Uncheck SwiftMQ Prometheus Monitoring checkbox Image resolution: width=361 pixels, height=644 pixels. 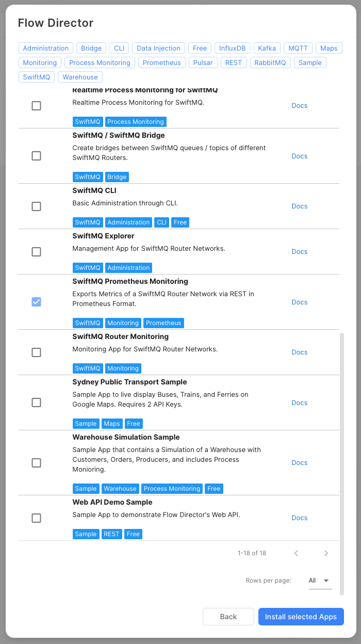(36, 302)
